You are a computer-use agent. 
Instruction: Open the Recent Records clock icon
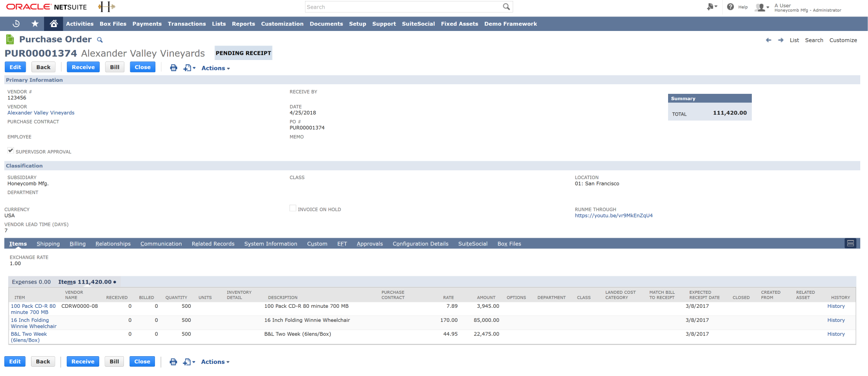click(16, 24)
